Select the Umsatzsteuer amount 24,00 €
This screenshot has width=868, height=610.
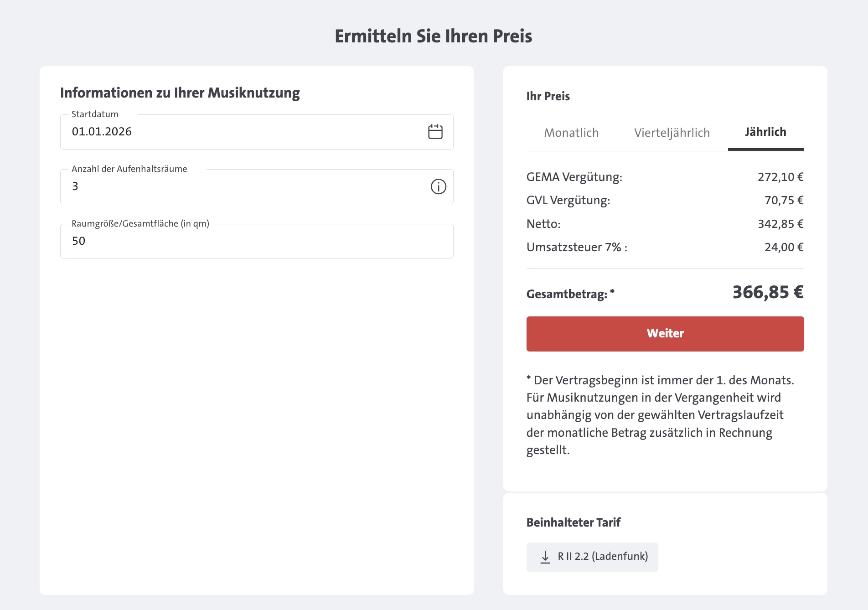click(x=784, y=247)
